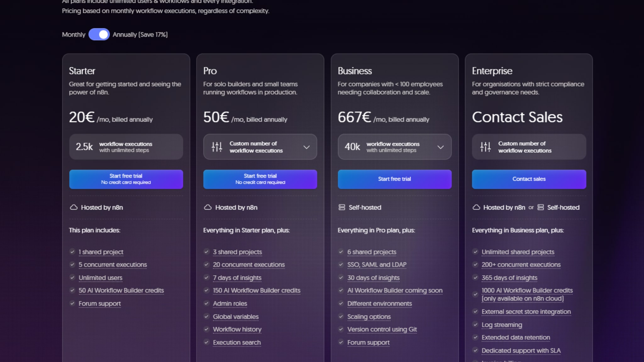644x362 pixels.
Task: Click the Business 40k dropdown chevron
Action: [x=441, y=147]
